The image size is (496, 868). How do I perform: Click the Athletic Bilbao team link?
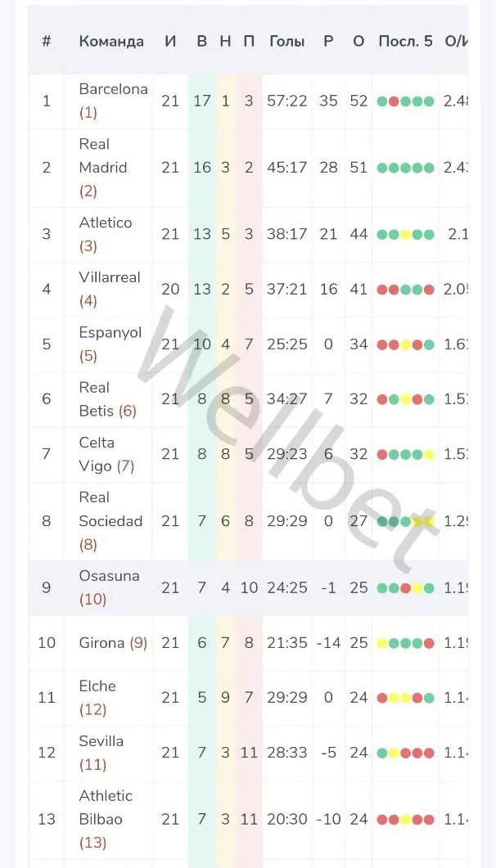pyautogui.click(x=106, y=807)
